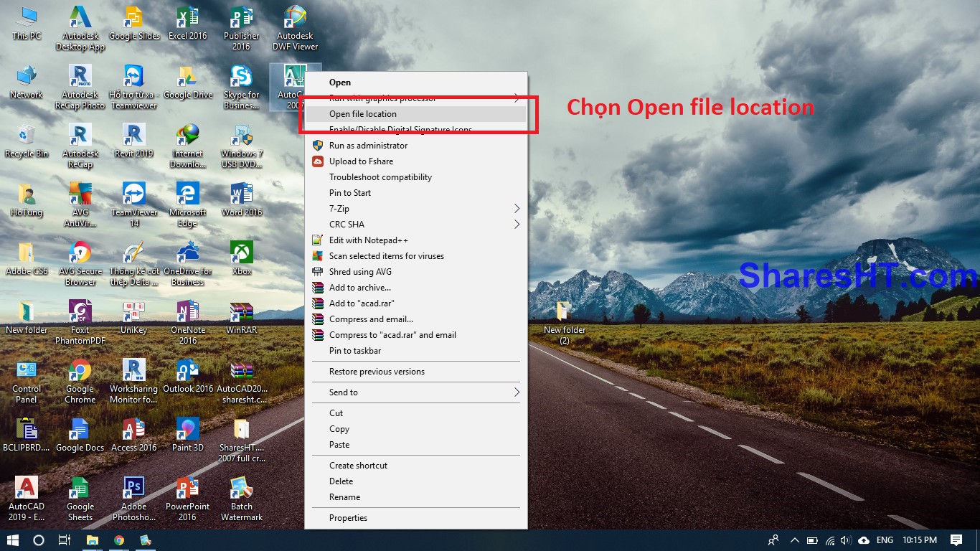
Task: Select the Recycle Bin icon
Action: 27,141
